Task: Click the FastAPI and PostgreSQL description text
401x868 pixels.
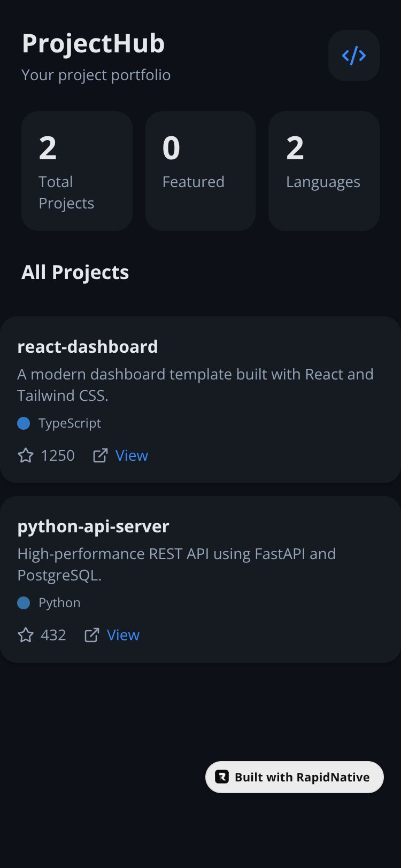Action: (176, 564)
